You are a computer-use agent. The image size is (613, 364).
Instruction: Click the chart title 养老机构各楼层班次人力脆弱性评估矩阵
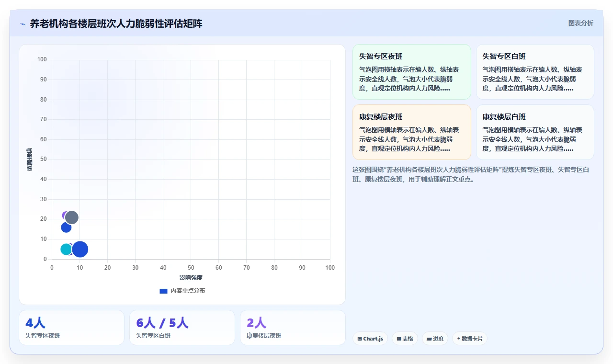pos(116,23)
